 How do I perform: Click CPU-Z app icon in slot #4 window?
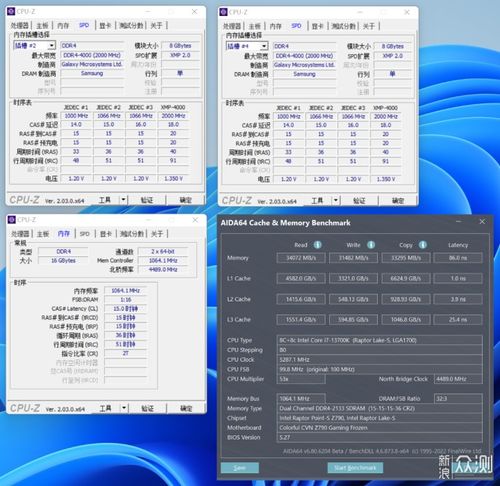point(223,12)
